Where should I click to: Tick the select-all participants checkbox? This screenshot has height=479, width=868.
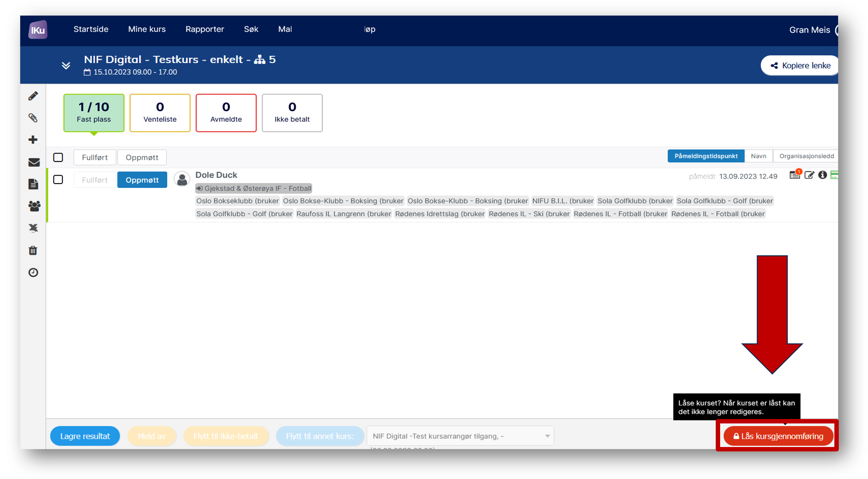58,157
